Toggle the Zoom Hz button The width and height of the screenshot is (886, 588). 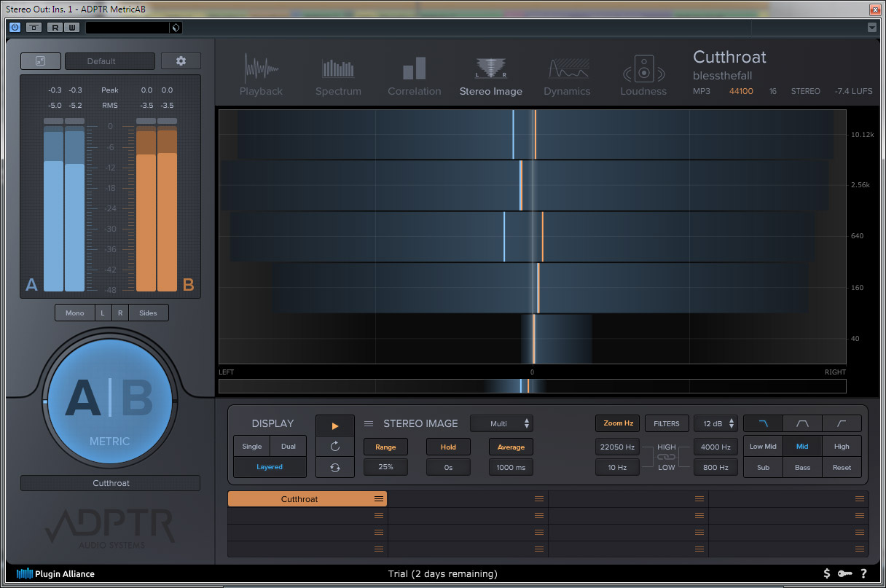[x=618, y=423]
